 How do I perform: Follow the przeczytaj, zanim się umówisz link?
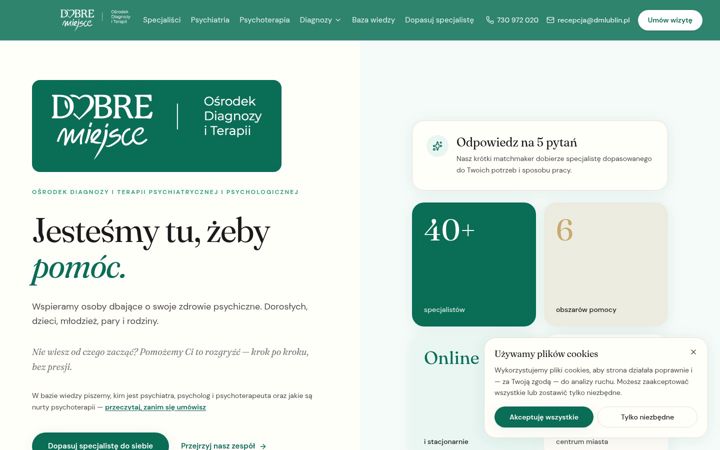click(x=155, y=407)
